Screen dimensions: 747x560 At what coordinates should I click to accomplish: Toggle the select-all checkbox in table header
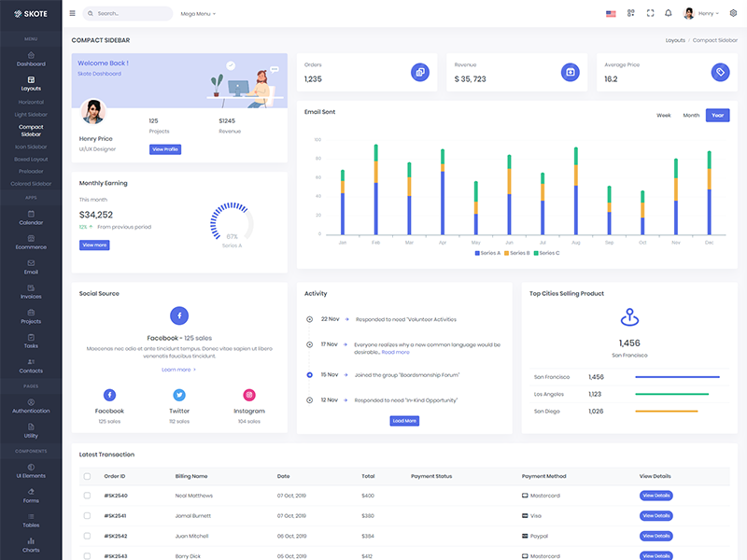tap(88, 476)
